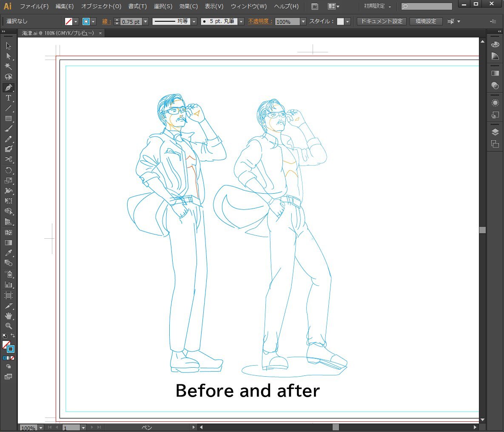Set paint mode to None
This screenshot has width=504, height=432.
coord(12,358)
